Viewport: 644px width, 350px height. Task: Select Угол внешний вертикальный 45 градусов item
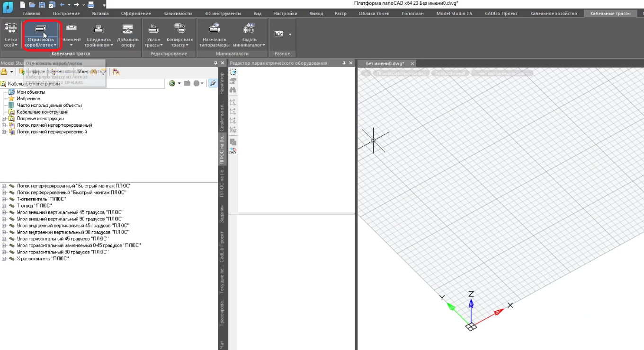click(70, 212)
